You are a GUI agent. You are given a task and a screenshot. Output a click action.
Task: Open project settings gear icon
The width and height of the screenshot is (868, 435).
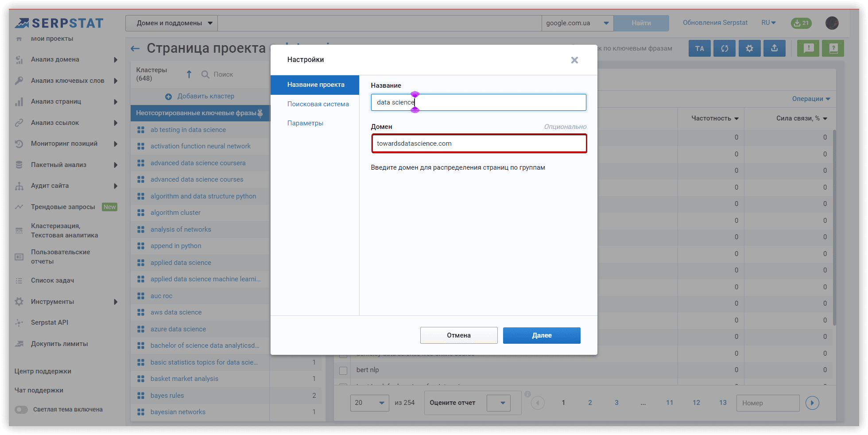click(749, 48)
